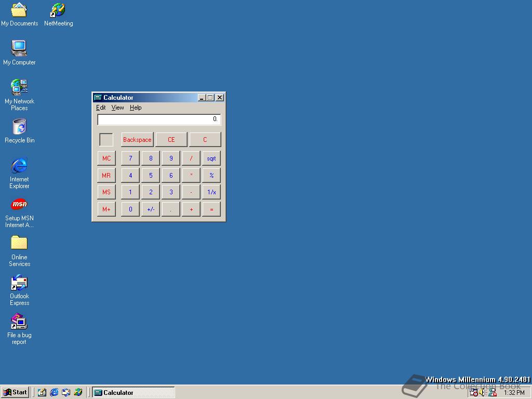532x399 pixels.
Task: Click the digit 7 button
Action: coord(130,158)
